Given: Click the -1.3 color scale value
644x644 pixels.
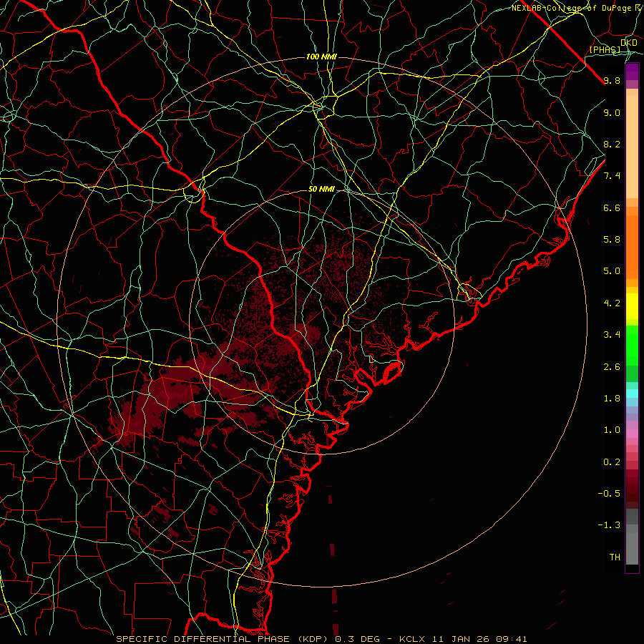Looking at the screenshot, I should [x=609, y=525].
